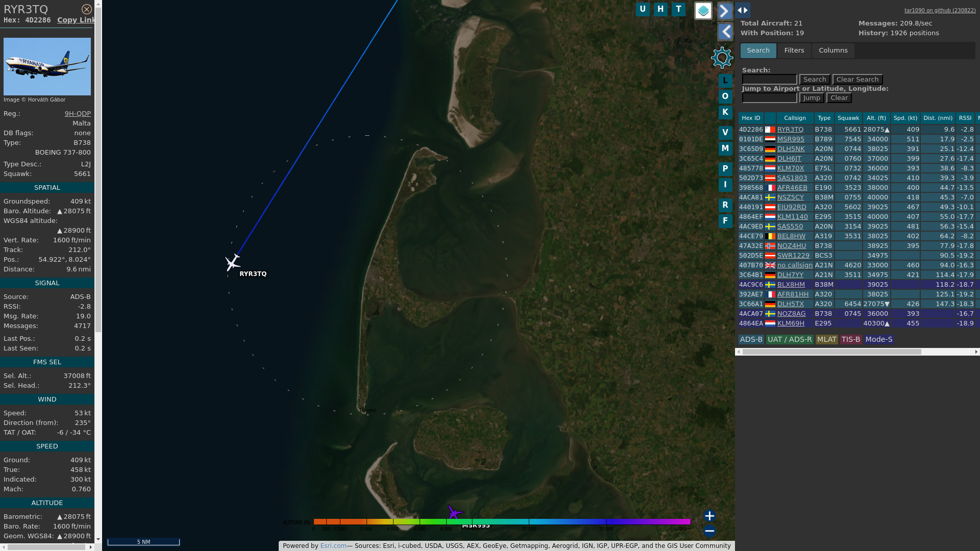Click the TIS-B legend label
980x551 pixels.
click(x=850, y=340)
